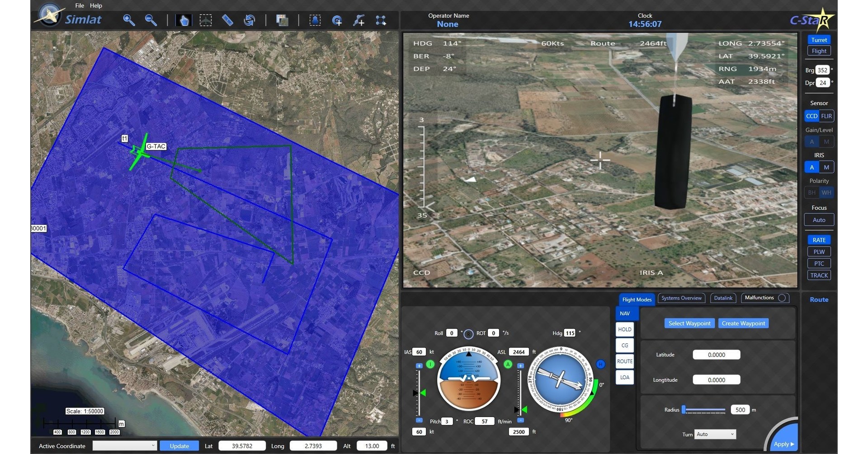This screenshot has height=454, width=868.
Task: Click the Select Waypoint button
Action: point(689,323)
